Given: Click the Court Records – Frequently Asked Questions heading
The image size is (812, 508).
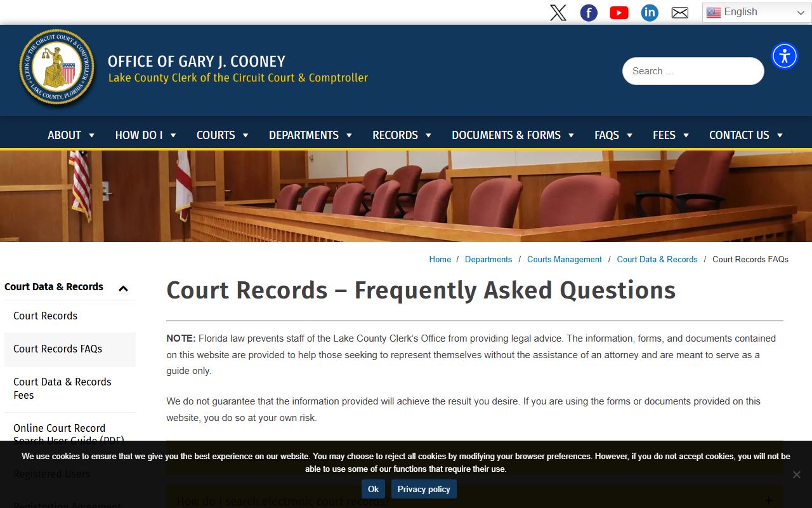Looking at the screenshot, I should click(421, 290).
